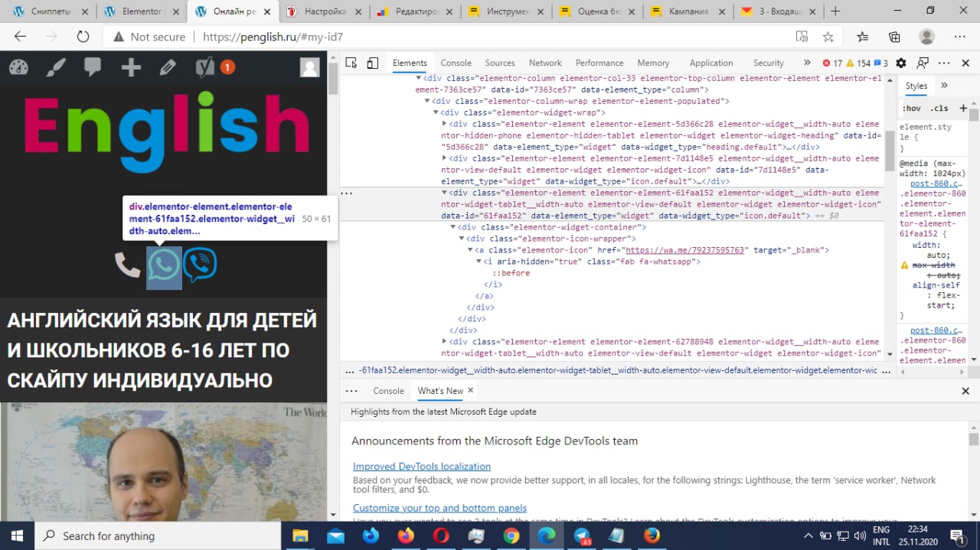Open the Favorites list icon
Screen dimensions: 980x550
[863, 37]
